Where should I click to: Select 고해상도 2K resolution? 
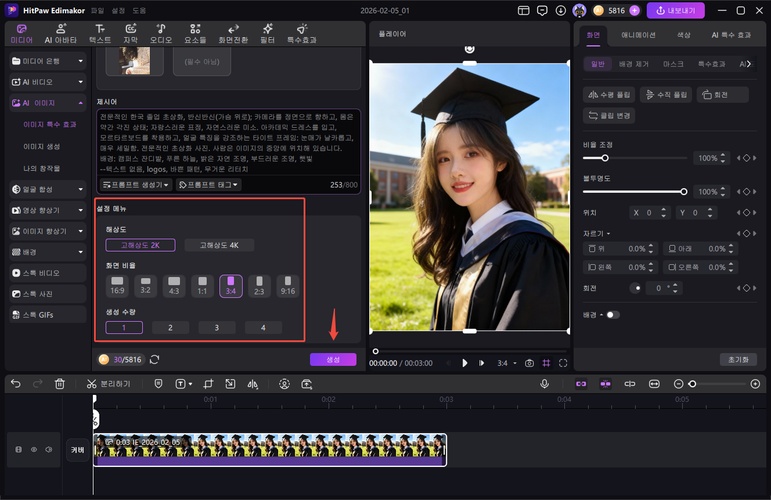(x=140, y=245)
